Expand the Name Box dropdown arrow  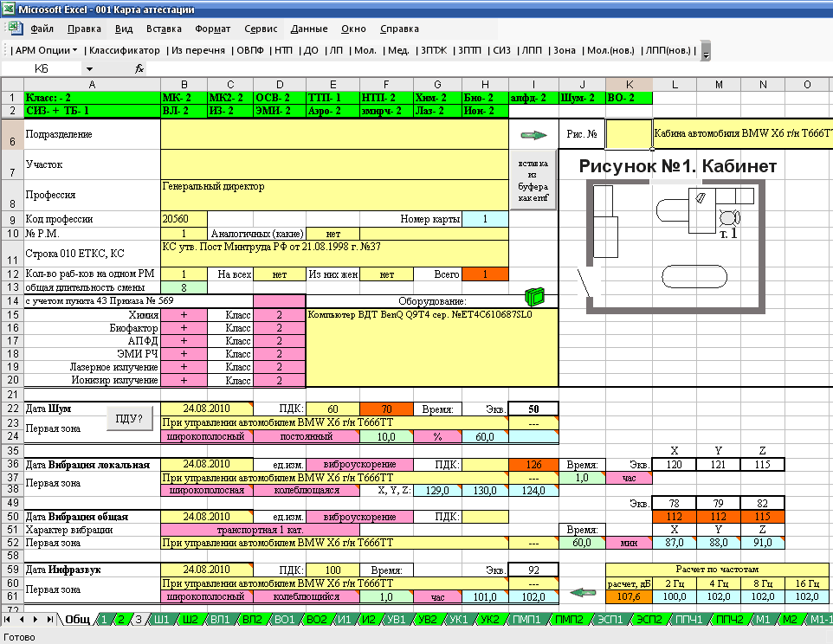[x=89, y=68]
